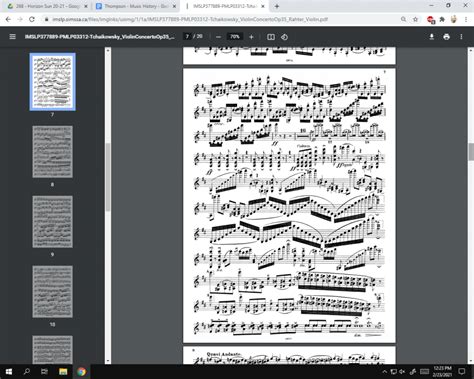The width and height of the screenshot is (474, 379).
Task: Open the browser search/zoom magnifier icon
Action: click(x=403, y=19)
